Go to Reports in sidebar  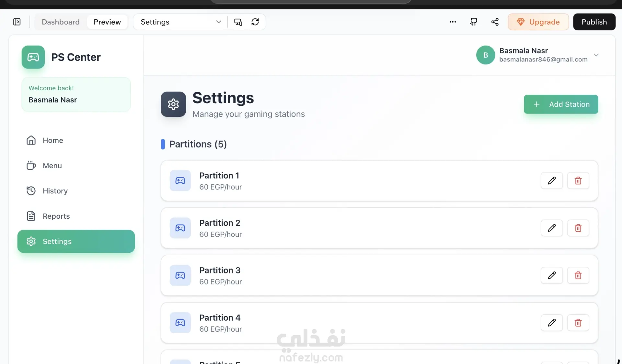(x=56, y=216)
